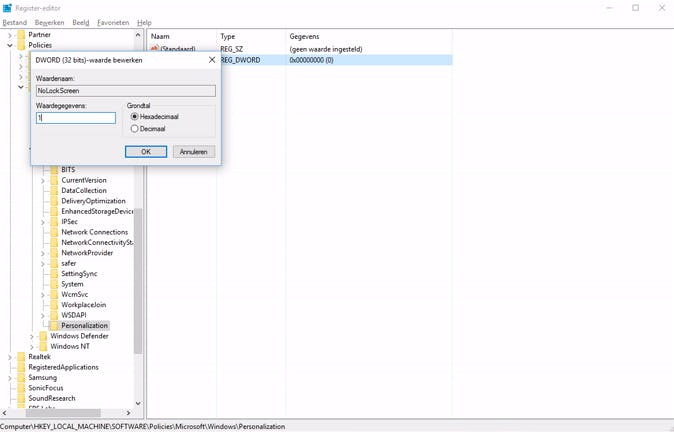Viewport: 674px width, 432px height.
Task: Click the SoundResearch folder icon
Action: coord(21,398)
